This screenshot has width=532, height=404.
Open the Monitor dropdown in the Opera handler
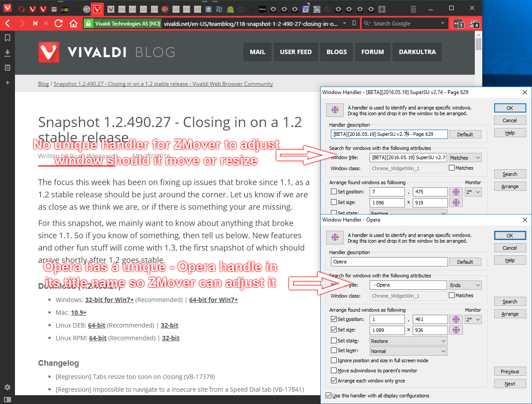(473, 319)
